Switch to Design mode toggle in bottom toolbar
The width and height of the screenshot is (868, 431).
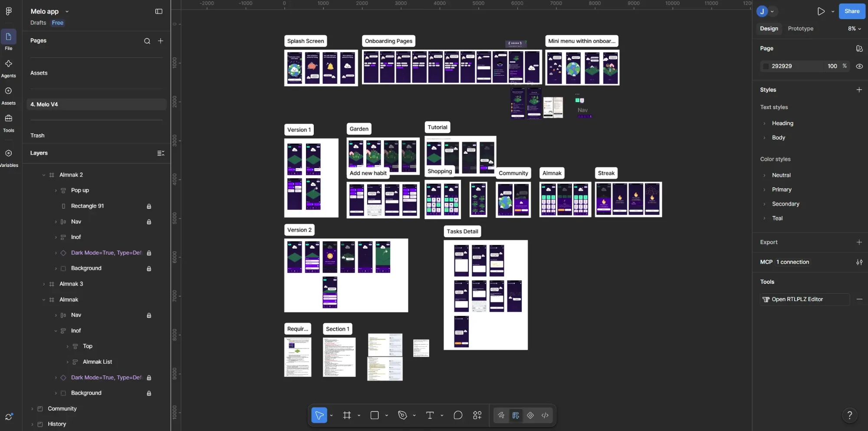click(516, 415)
